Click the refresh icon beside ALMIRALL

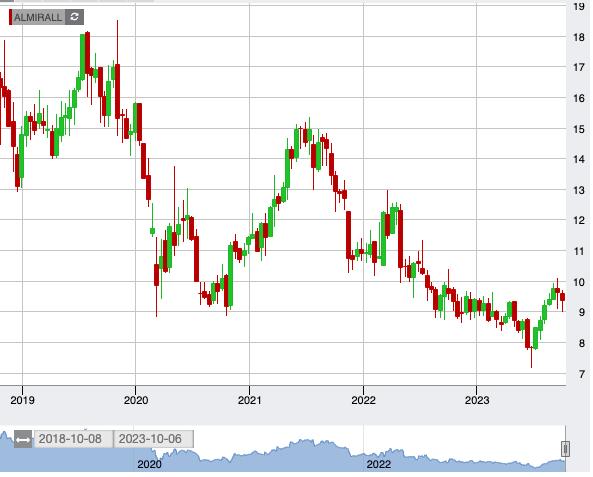point(74,17)
